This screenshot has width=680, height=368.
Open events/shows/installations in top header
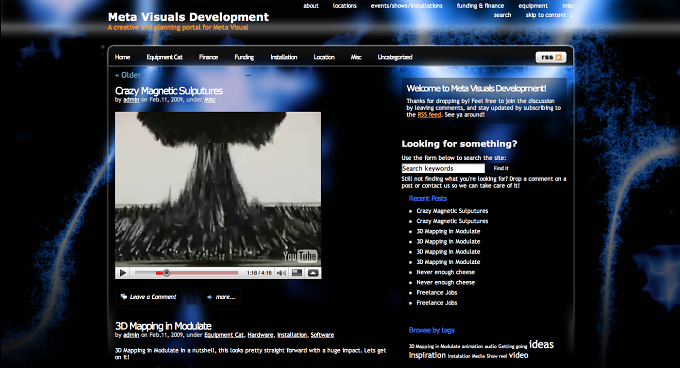(406, 6)
